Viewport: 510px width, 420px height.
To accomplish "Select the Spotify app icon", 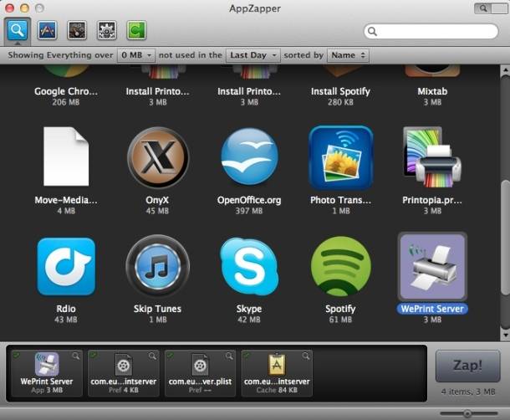I will 340,267.
